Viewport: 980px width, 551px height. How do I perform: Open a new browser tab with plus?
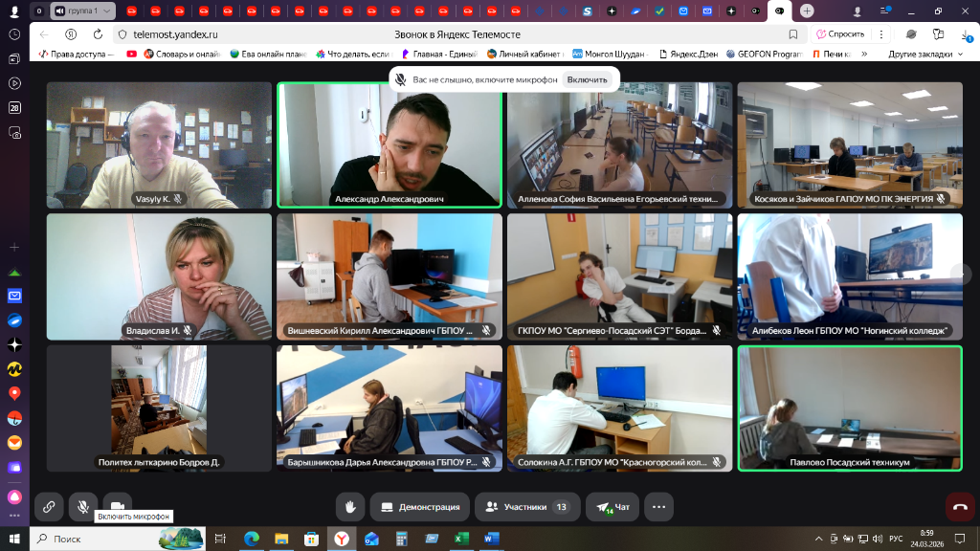click(807, 11)
